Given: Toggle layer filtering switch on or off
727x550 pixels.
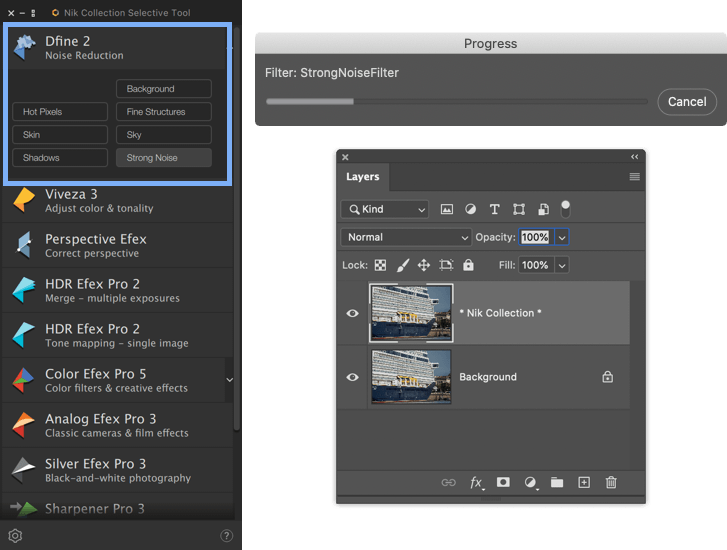Looking at the screenshot, I should (565, 209).
